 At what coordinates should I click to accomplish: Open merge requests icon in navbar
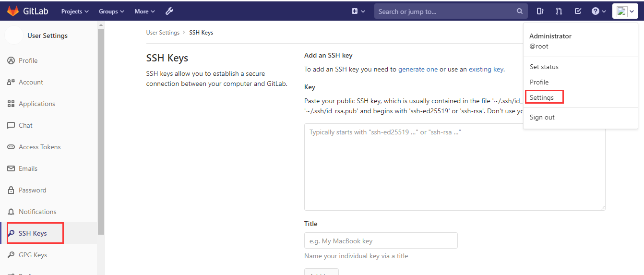559,11
